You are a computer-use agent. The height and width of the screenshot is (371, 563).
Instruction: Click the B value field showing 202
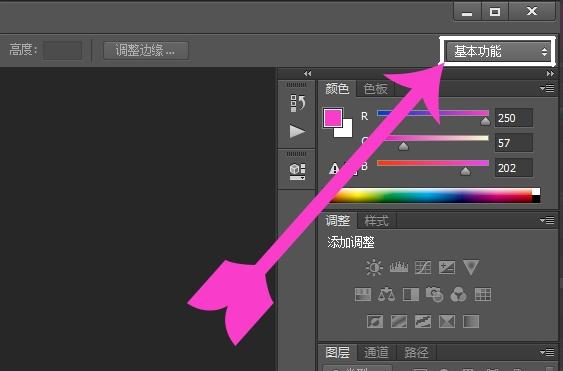point(513,168)
